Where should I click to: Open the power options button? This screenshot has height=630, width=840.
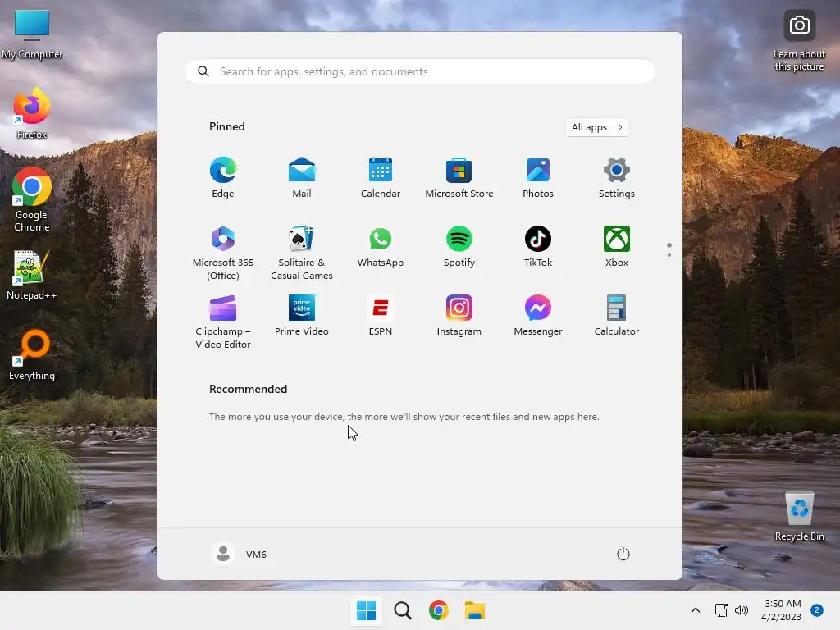click(x=623, y=554)
